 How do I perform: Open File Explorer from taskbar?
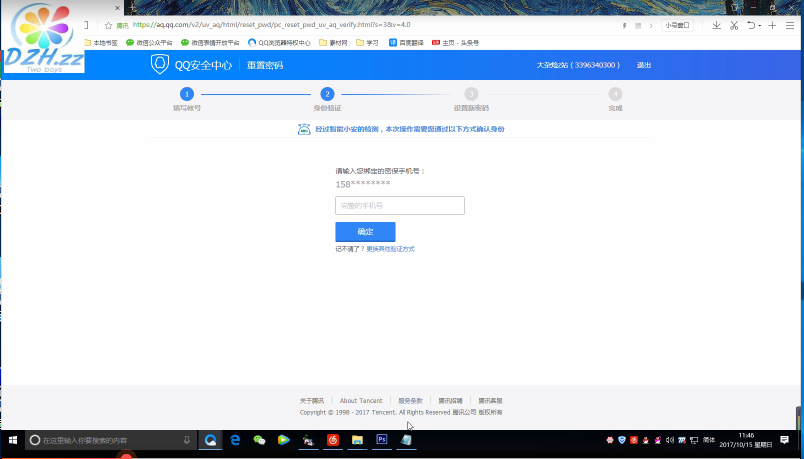click(357, 440)
